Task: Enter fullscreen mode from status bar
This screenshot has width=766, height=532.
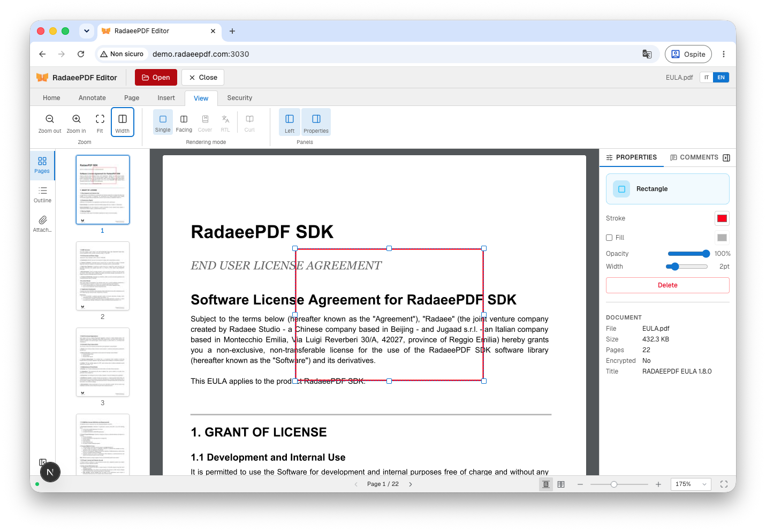Action: tap(724, 484)
